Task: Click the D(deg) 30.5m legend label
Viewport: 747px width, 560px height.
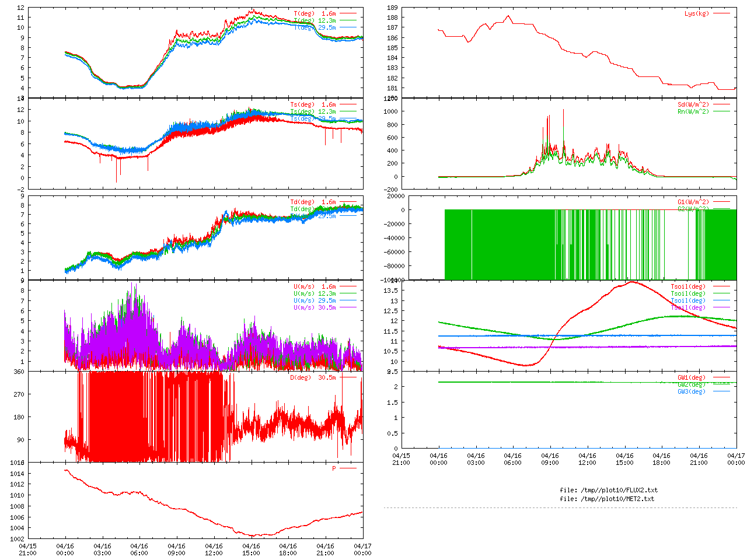Action: click(313, 377)
